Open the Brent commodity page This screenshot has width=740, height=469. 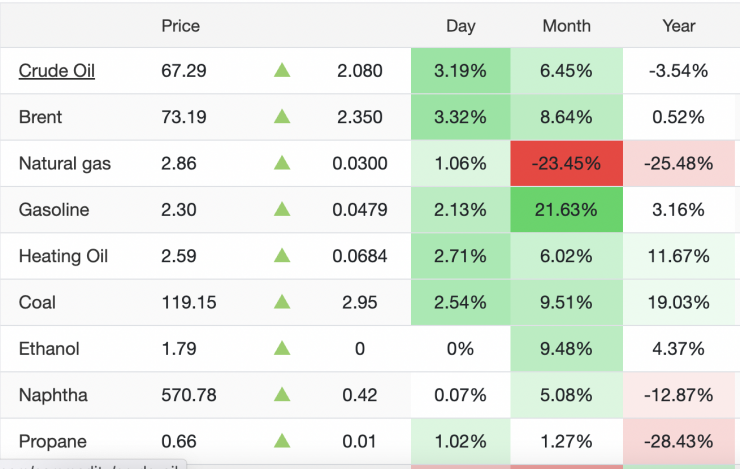tap(40, 117)
